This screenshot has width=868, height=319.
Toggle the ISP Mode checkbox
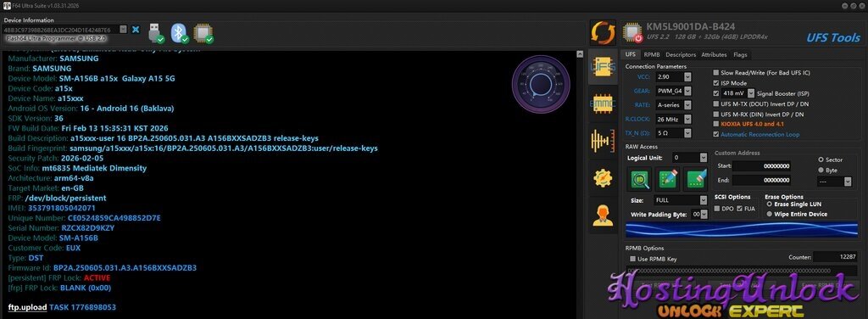click(x=716, y=83)
